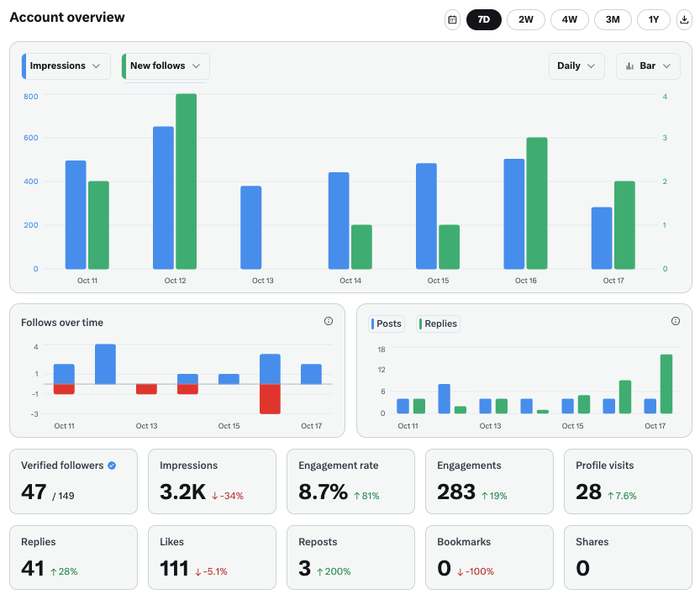The height and width of the screenshot is (605, 700).
Task: Click the download data icon
Action: 684,19
